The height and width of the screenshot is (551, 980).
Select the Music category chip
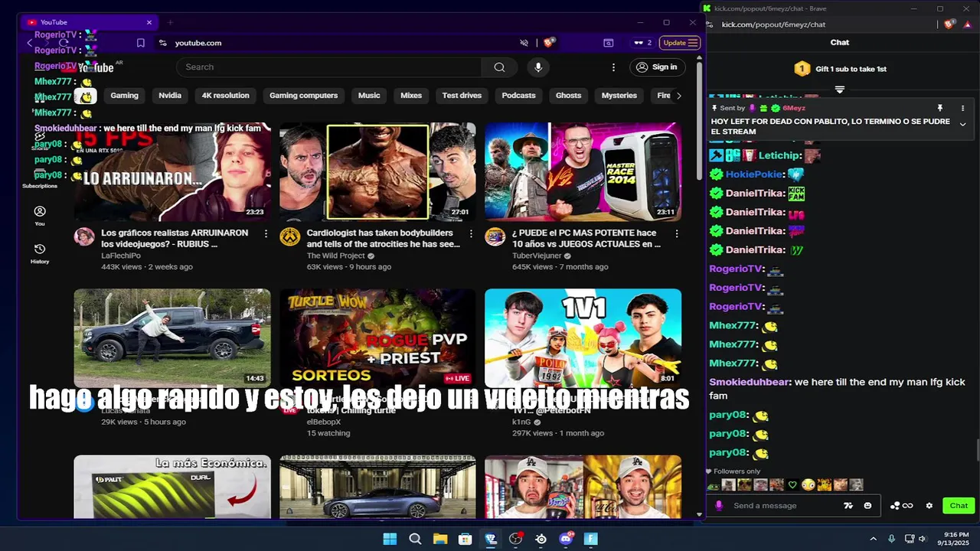(x=369, y=96)
